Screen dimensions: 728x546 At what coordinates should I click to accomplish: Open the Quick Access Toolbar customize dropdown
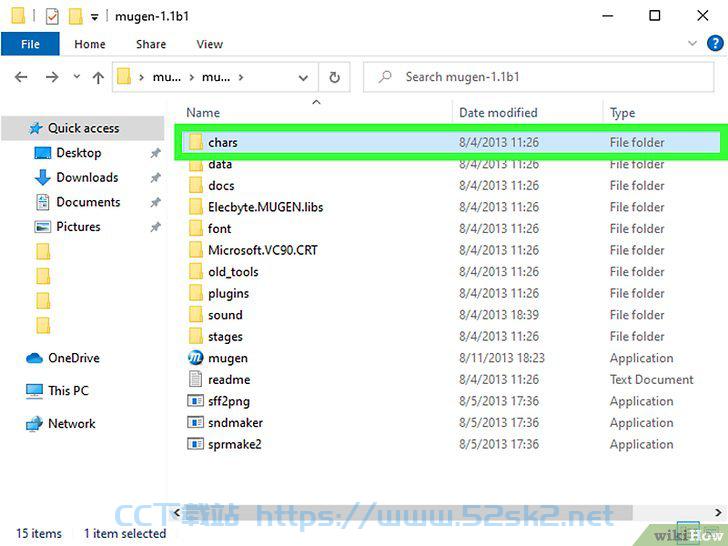94,17
